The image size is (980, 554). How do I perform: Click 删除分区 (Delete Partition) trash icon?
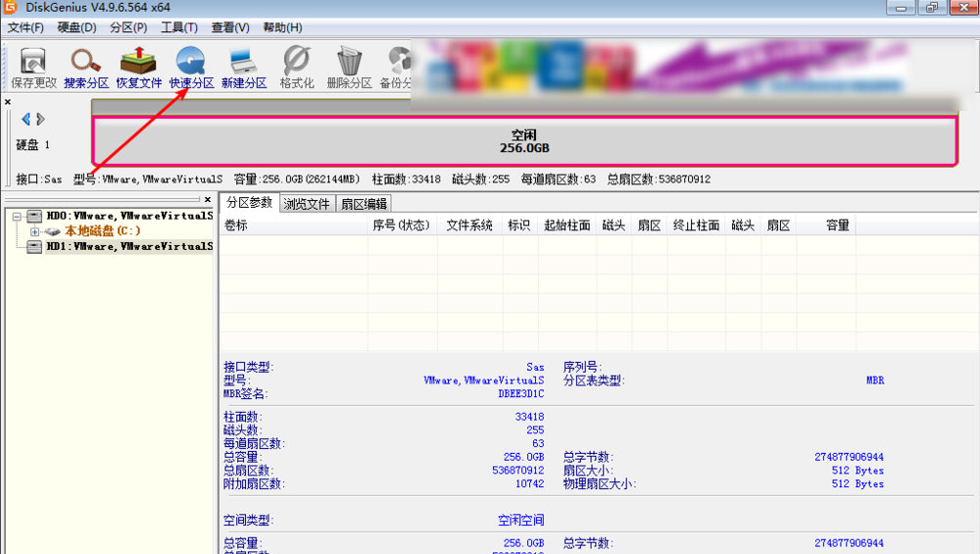[349, 67]
